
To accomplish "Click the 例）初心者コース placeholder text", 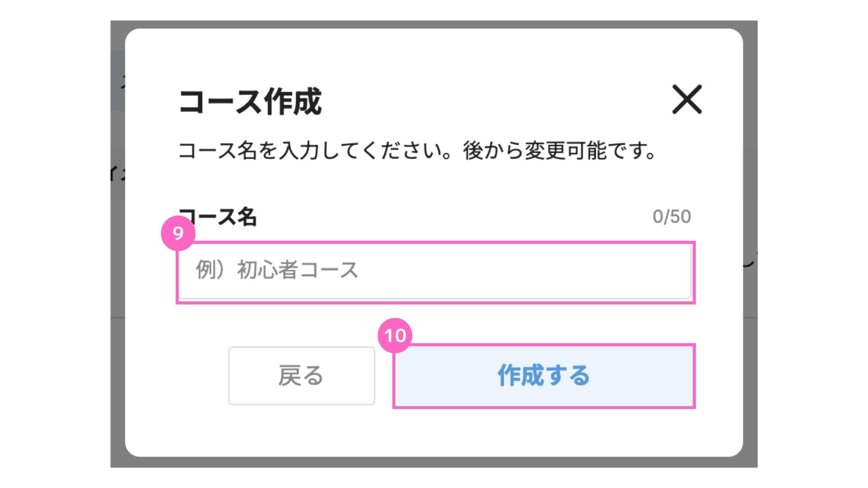I will [277, 270].
